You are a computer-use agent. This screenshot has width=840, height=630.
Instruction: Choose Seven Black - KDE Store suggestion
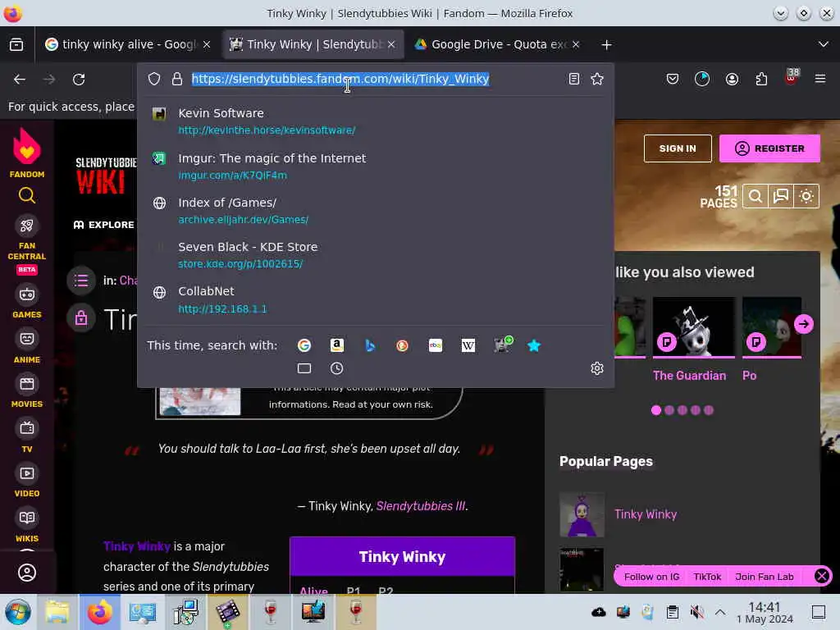375,255
